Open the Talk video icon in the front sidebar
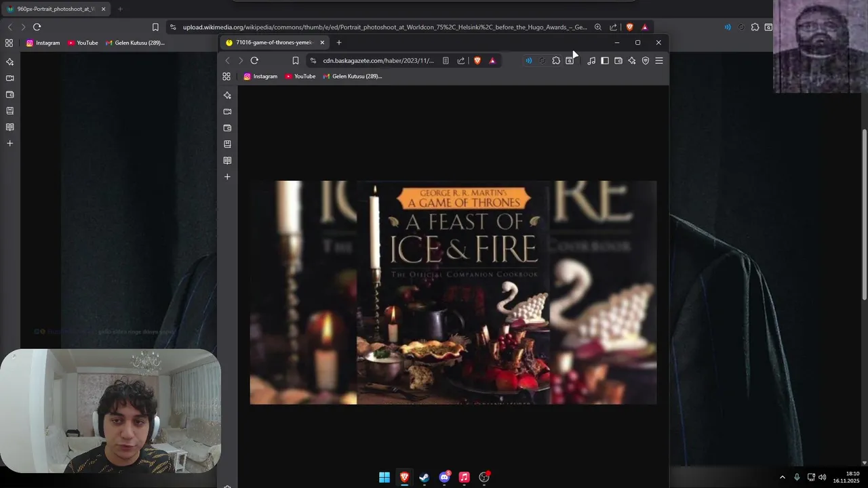Viewport: 868px width, 488px height. 227,111
